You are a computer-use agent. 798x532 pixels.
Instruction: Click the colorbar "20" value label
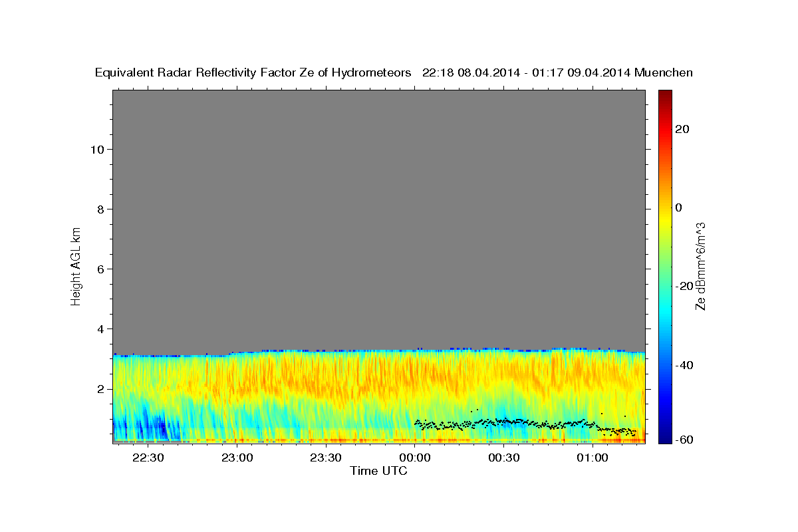[x=682, y=129]
